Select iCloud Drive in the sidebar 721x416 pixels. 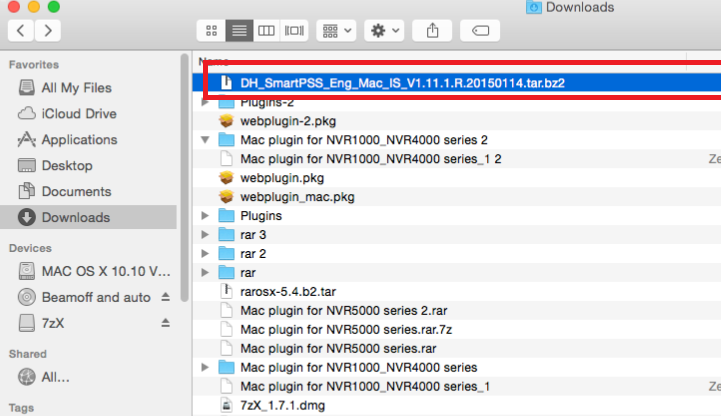(81, 114)
